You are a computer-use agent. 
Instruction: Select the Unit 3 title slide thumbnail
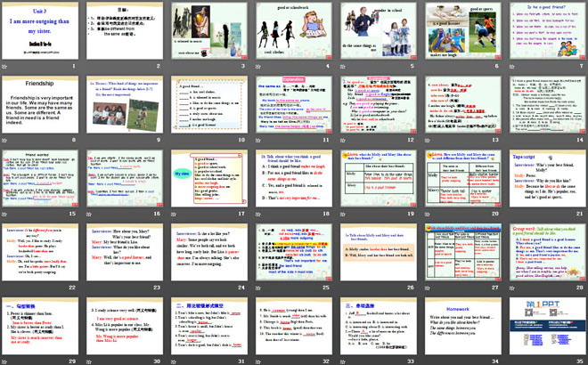[41, 30]
